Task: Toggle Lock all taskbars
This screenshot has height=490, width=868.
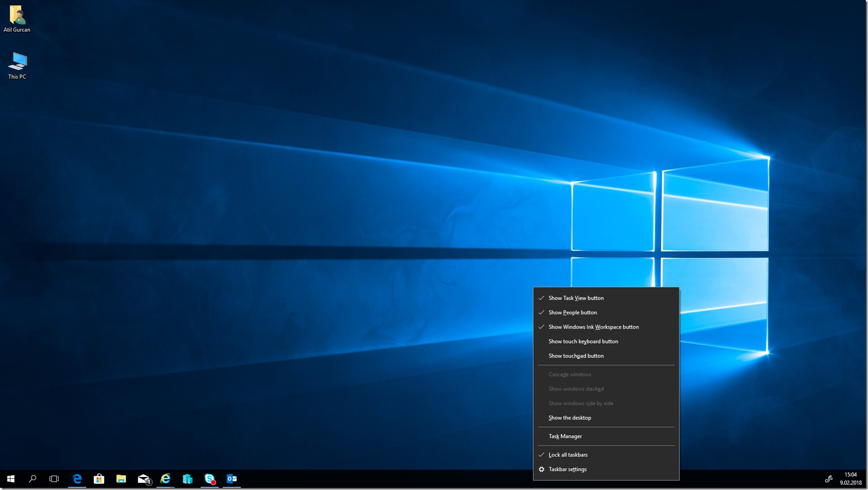Action: (x=606, y=455)
